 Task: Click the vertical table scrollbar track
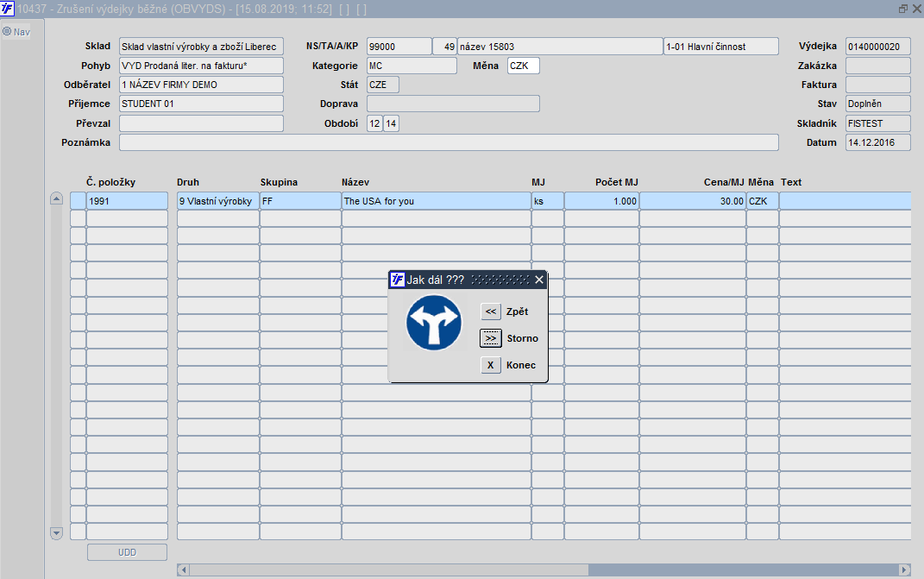pos(56,366)
